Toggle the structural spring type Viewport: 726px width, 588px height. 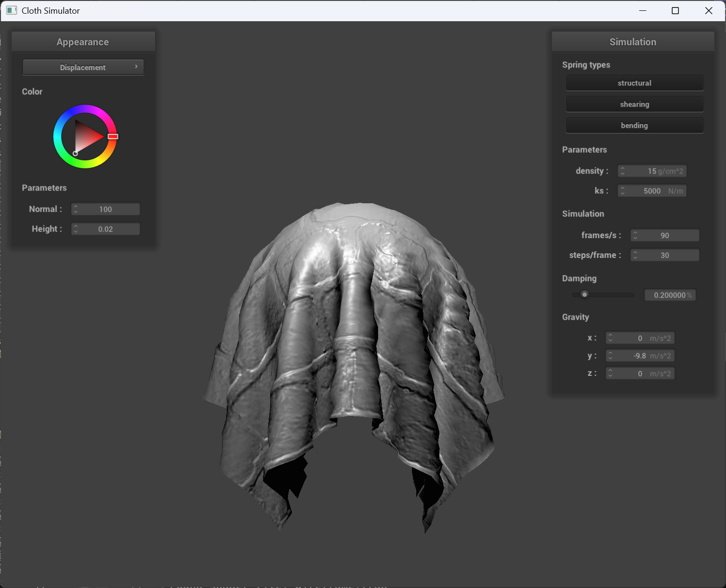(x=635, y=83)
